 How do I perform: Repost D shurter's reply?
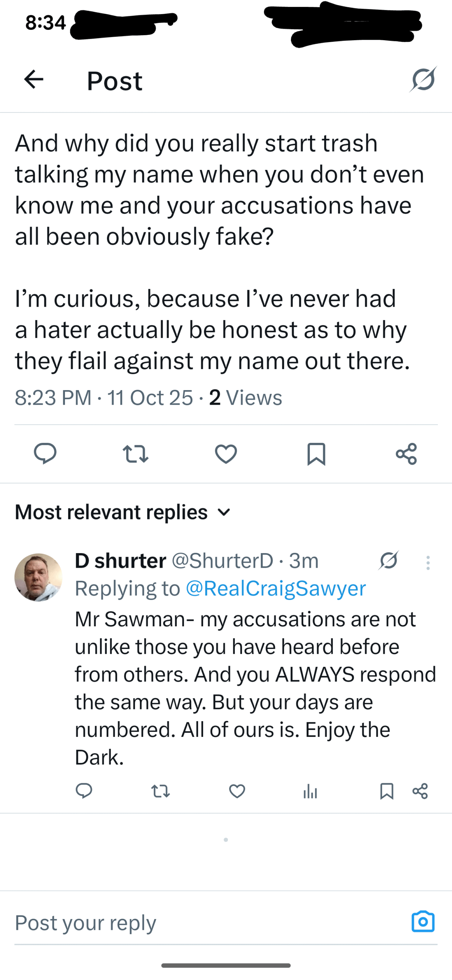click(x=161, y=791)
